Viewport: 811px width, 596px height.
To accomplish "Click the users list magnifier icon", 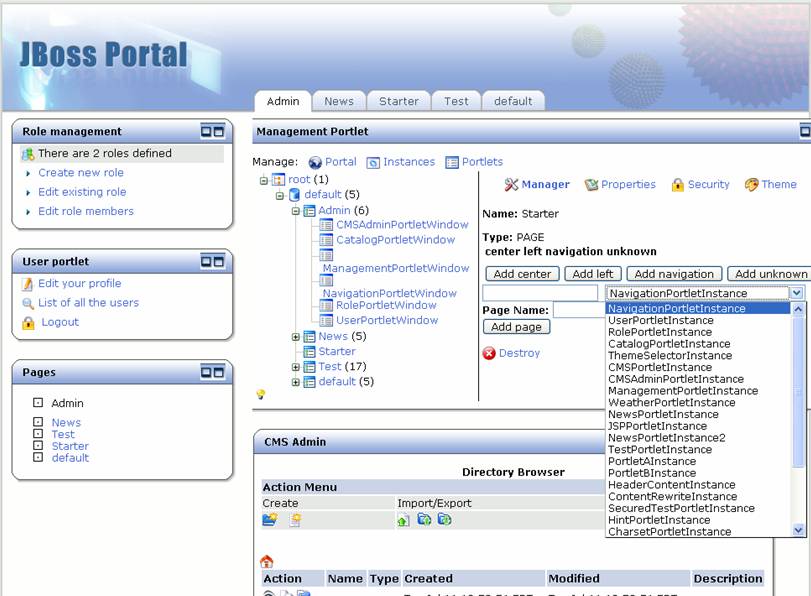I will [27, 303].
